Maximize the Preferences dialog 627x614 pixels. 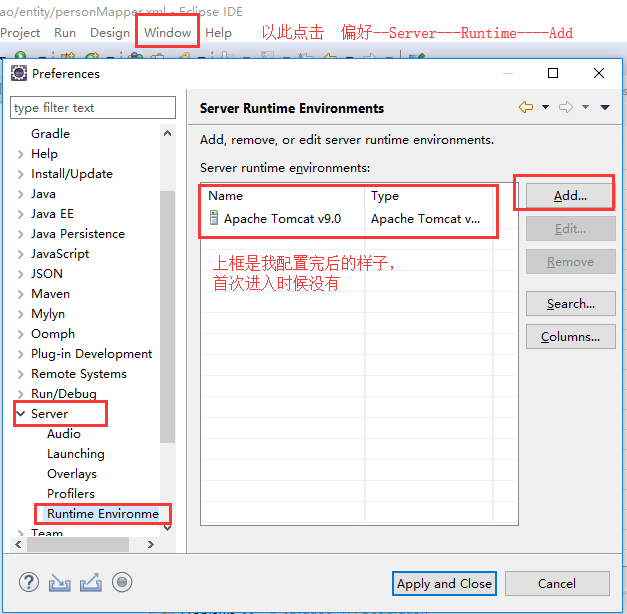[553, 73]
